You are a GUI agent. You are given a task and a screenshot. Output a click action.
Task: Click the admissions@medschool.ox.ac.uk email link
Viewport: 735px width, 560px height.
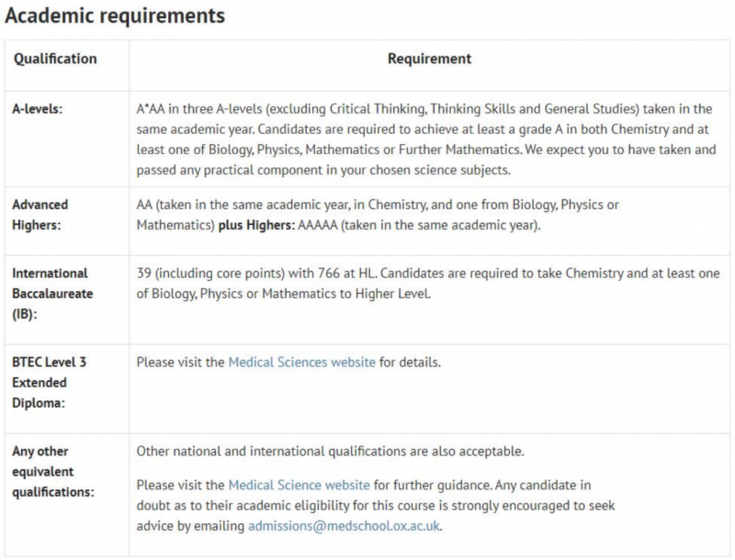tap(344, 526)
